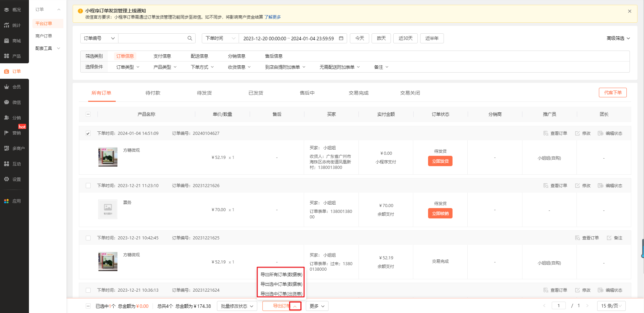This screenshot has width=644, height=313.
Task: Open the 15 条/页 page size dropdown
Action: (611, 306)
